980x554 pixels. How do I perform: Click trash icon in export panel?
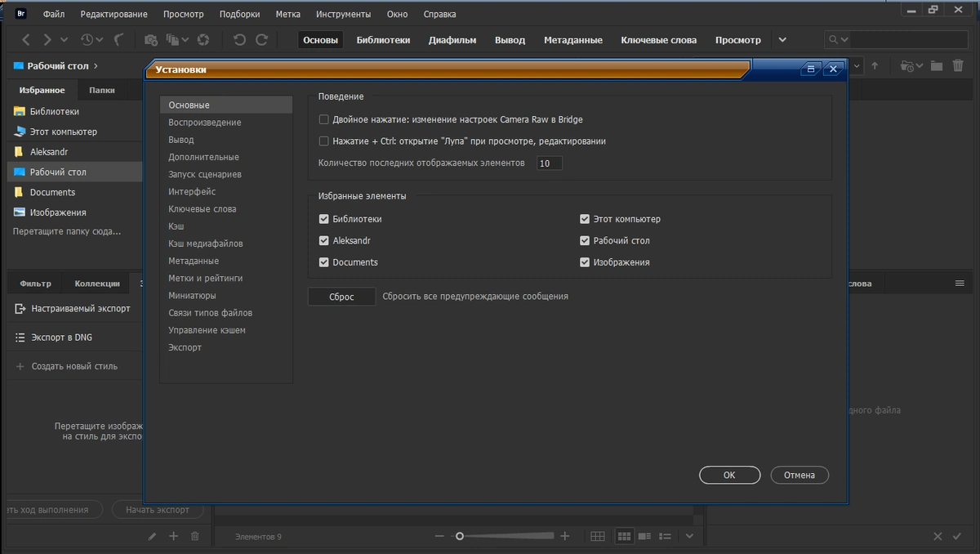(x=194, y=536)
